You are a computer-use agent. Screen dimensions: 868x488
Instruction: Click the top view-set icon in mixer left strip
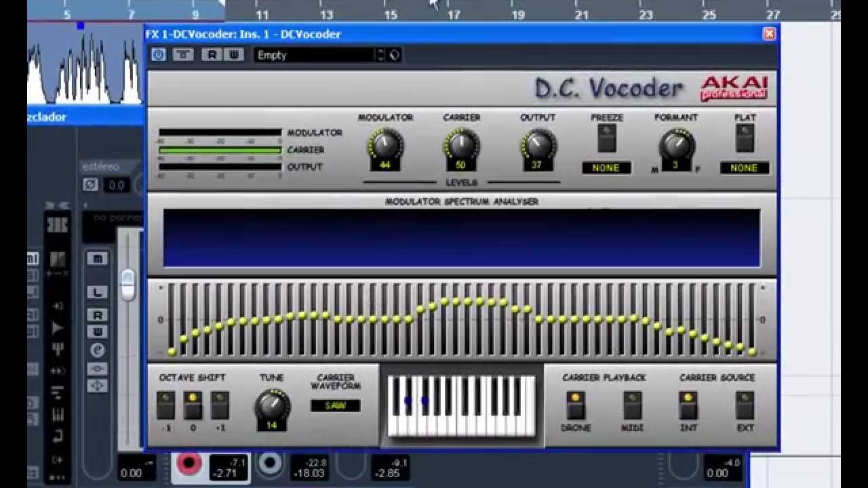point(58,225)
